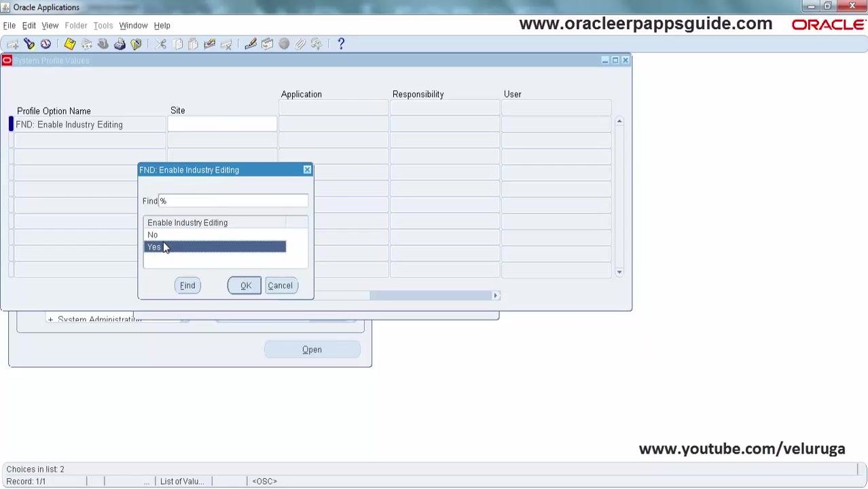Click the Next Step toolbar icon
This screenshot has width=868, height=489.
click(87, 44)
